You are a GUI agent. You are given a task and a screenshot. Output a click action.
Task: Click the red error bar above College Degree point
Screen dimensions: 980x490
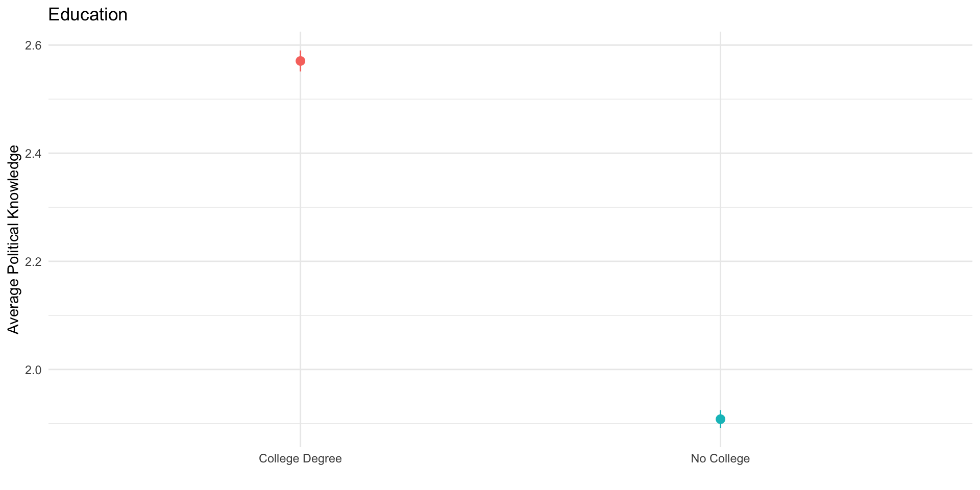[300, 53]
